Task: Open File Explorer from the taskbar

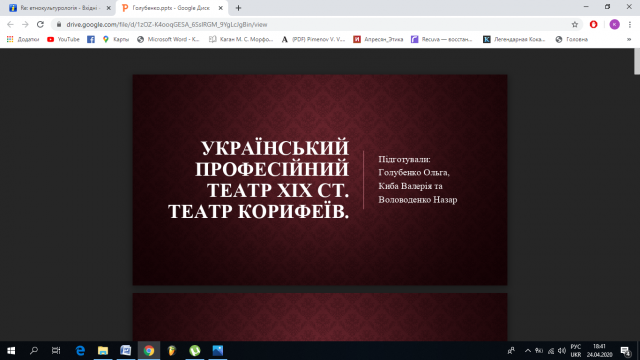Action: (103, 351)
